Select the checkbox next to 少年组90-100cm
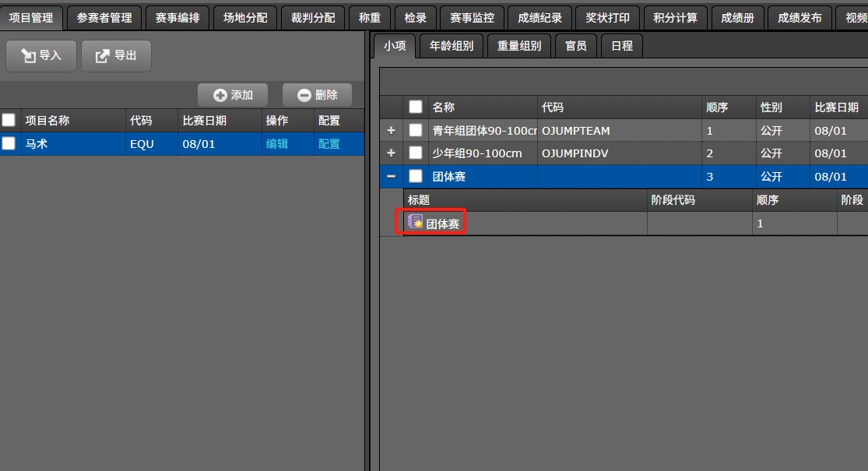The image size is (868, 471). click(x=416, y=153)
